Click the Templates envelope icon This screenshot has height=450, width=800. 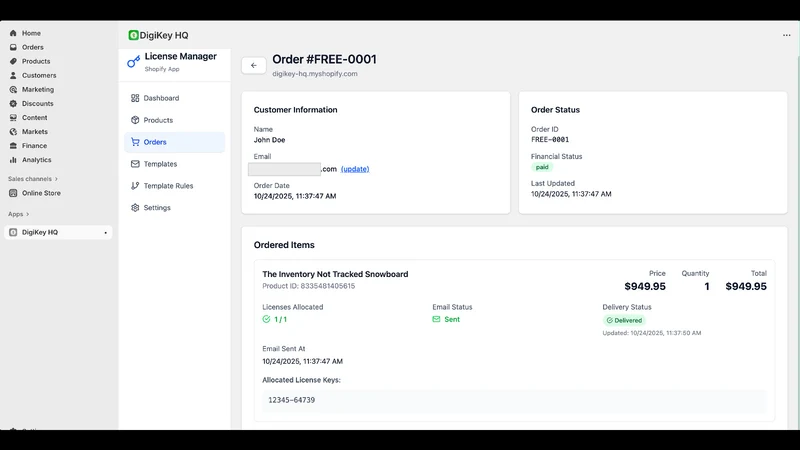click(x=135, y=164)
